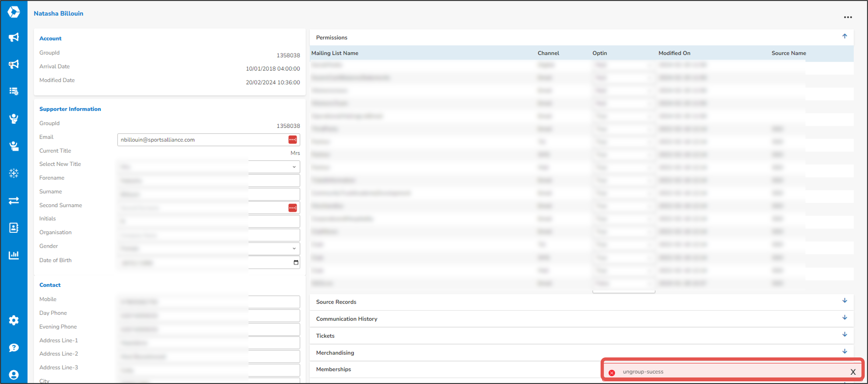Select the announcements megaphone icon in sidebar
868x384 pixels.
click(14, 37)
